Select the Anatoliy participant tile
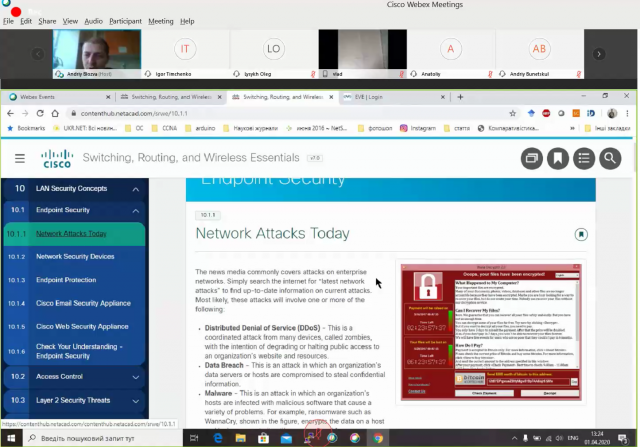This screenshot has height=447, width=640. coord(451,53)
